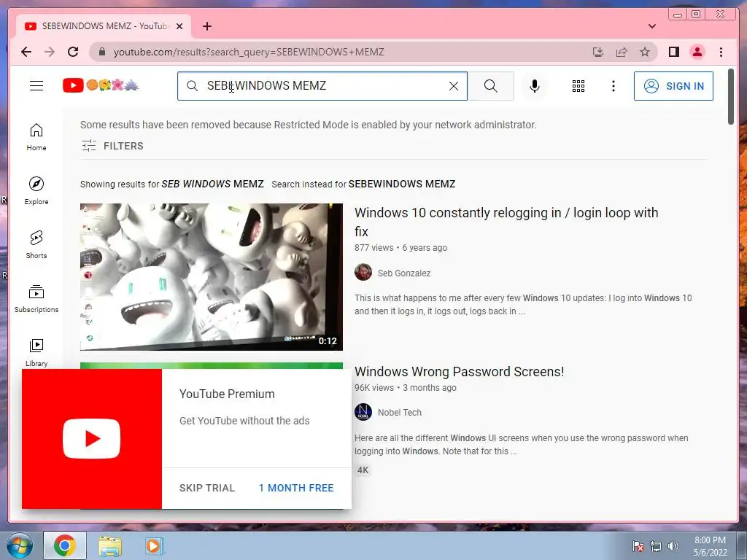Visit the Nobel Tech channel name
This screenshot has width=747, height=560.
click(x=400, y=413)
